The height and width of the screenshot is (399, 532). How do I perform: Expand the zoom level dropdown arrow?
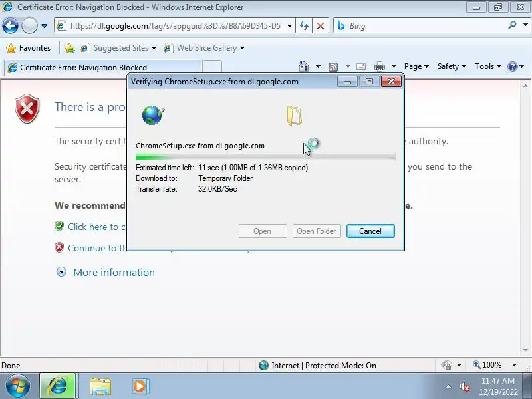tap(514, 365)
